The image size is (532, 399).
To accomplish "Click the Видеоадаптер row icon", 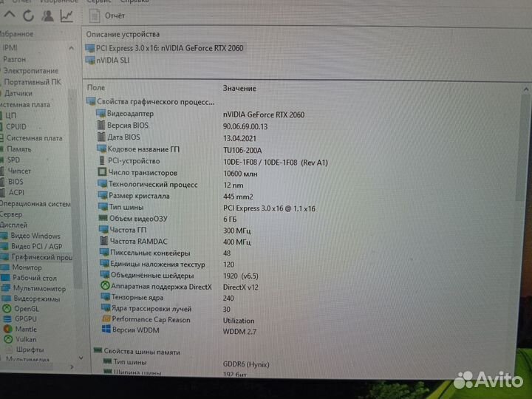I will pyautogui.click(x=100, y=113).
